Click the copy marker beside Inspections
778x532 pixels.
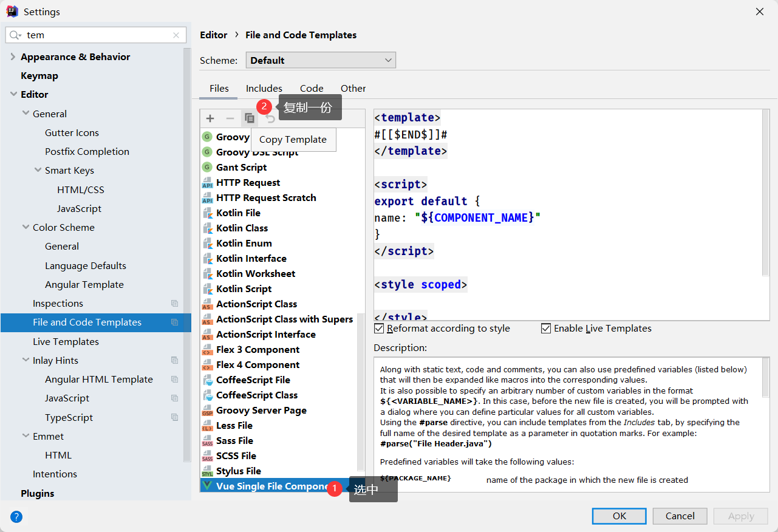click(x=175, y=304)
